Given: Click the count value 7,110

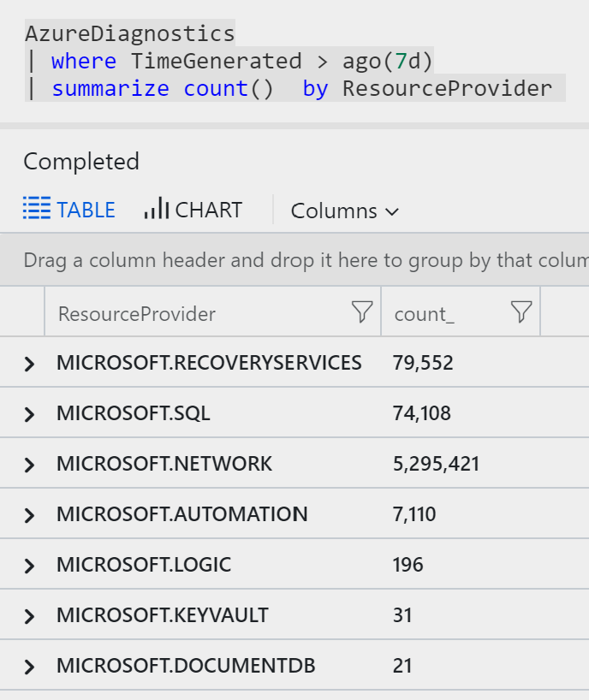Looking at the screenshot, I should point(414,513).
